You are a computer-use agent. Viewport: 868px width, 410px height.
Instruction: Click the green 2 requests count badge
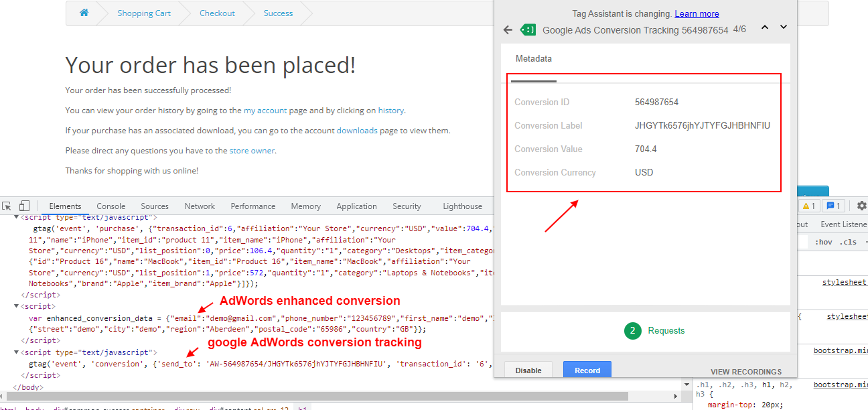click(633, 330)
